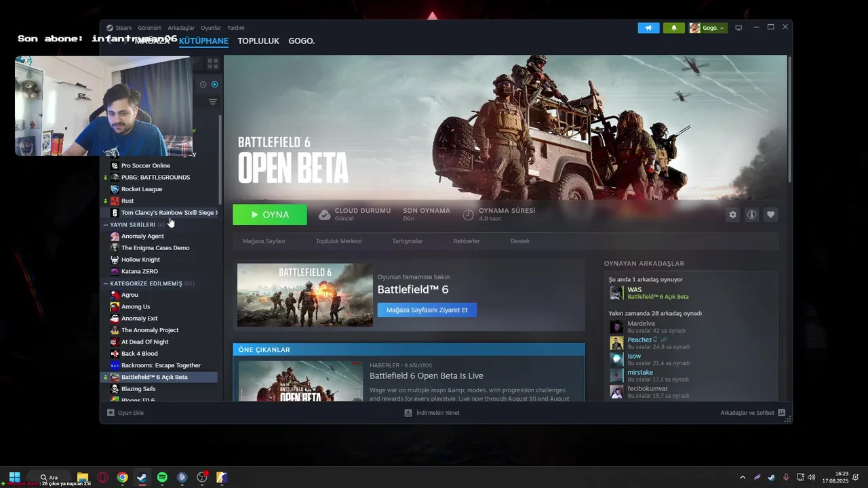
Task: Select Rocket League in library
Action: (x=160, y=189)
